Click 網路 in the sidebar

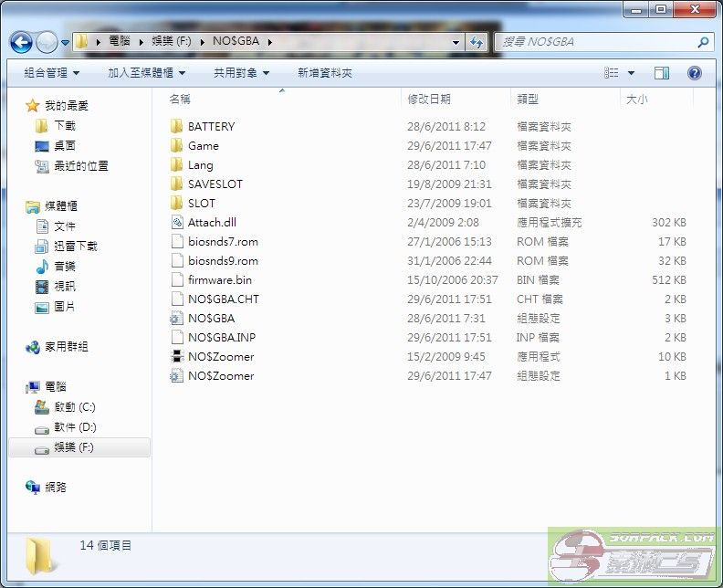point(56,487)
